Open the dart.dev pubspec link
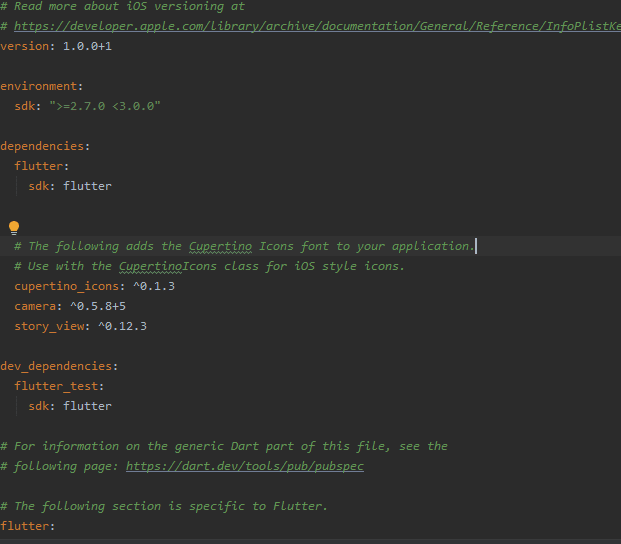 pyautogui.click(x=244, y=466)
